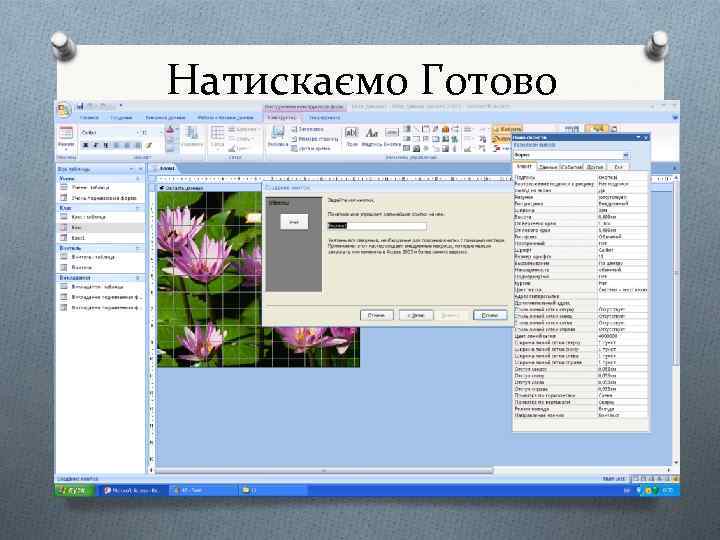Click the Область данных section bar in the form
Image resolution: width=720 pixels, height=540 pixels.
pyautogui.click(x=209, y=188)
